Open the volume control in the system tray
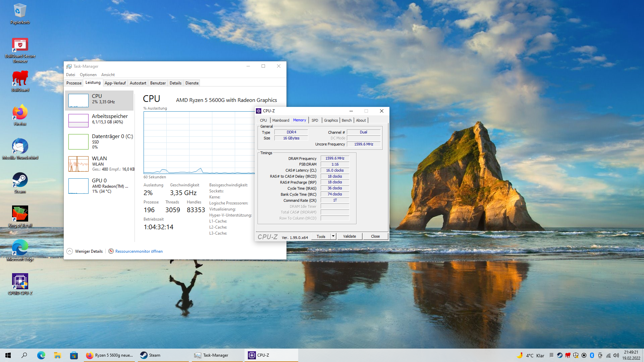The height and width of the screenshot is (362, 644). pyautogui.click(x=616, y=355)
